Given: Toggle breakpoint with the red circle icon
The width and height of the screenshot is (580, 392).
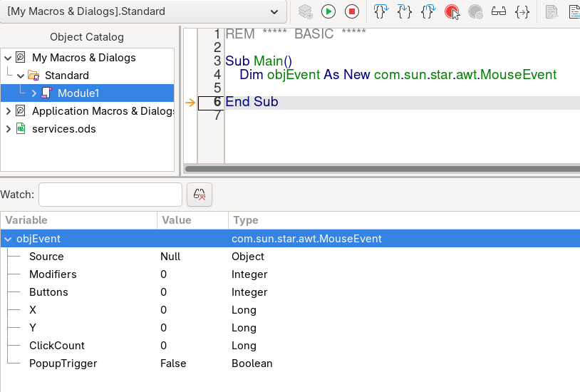Looking at the screenshot, I should (452, 12).
